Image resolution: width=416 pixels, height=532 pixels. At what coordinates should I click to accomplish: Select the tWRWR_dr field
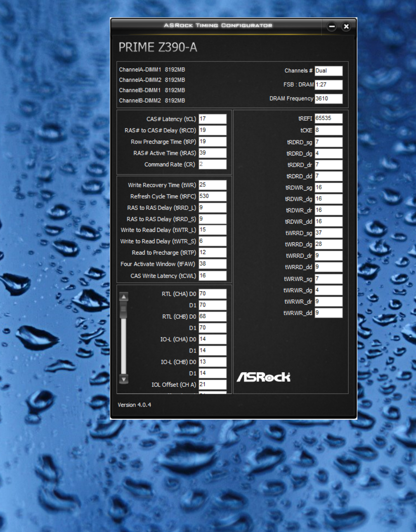click(x=329, y=302)
